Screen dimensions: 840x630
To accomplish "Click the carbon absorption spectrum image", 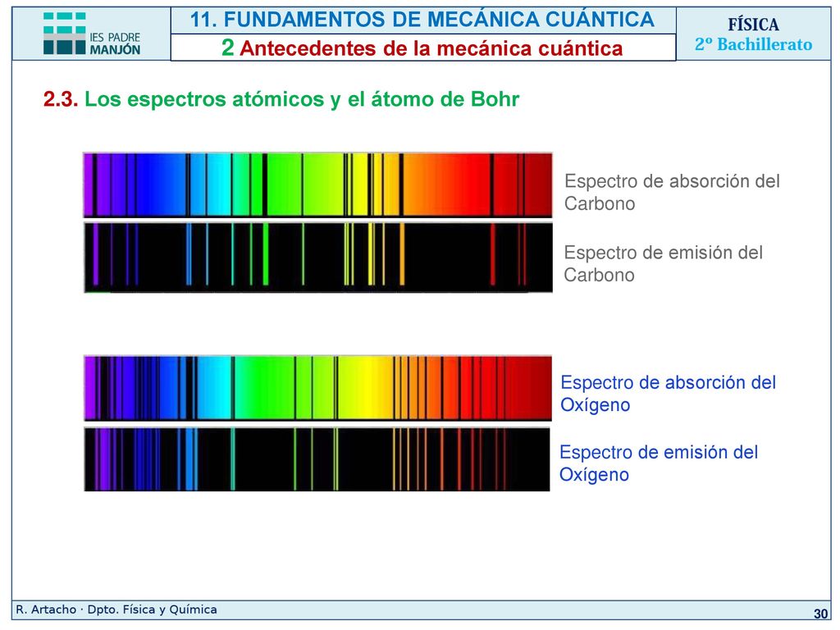I will click(317, 185).
